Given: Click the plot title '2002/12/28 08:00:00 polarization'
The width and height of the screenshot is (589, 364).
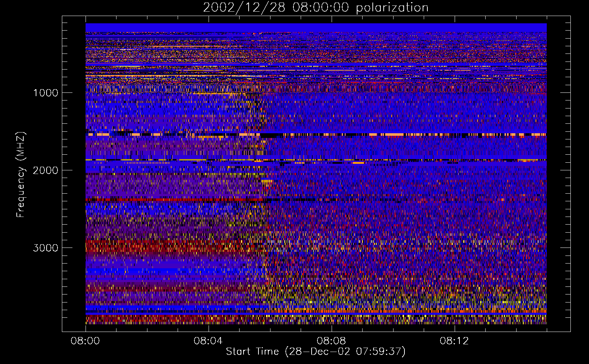Looking at the screenshot, I should [316, 8].
